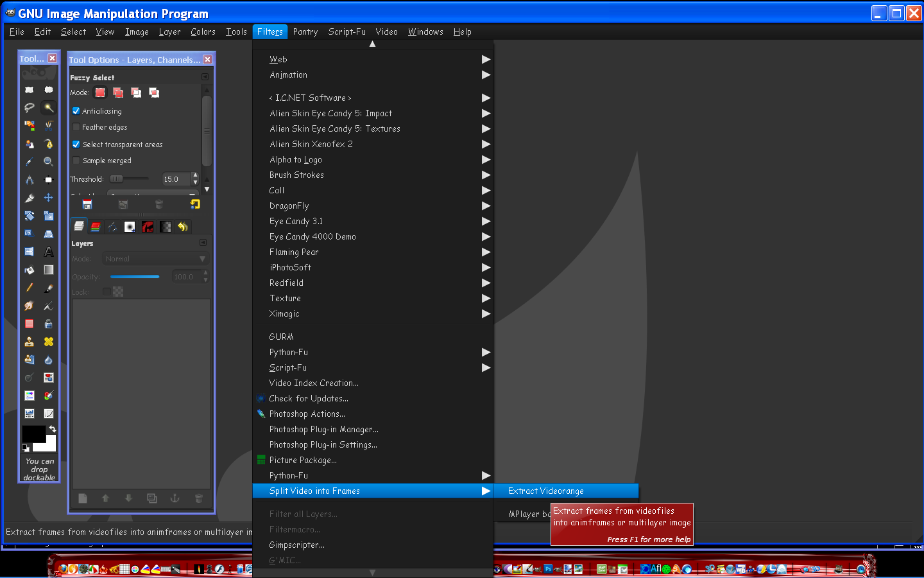Click Check for Updates
The width and height of the screenshot is (924, 578).
(309, 398)
